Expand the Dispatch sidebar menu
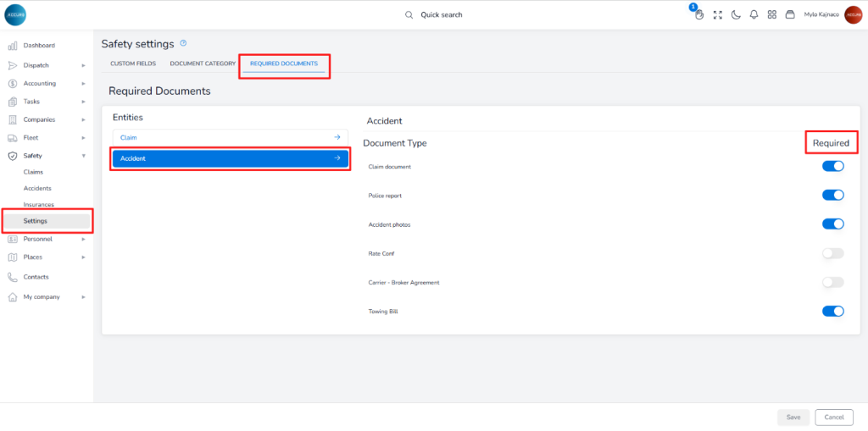This screenshot has width=868, height=431. click(x=47, y=65)
